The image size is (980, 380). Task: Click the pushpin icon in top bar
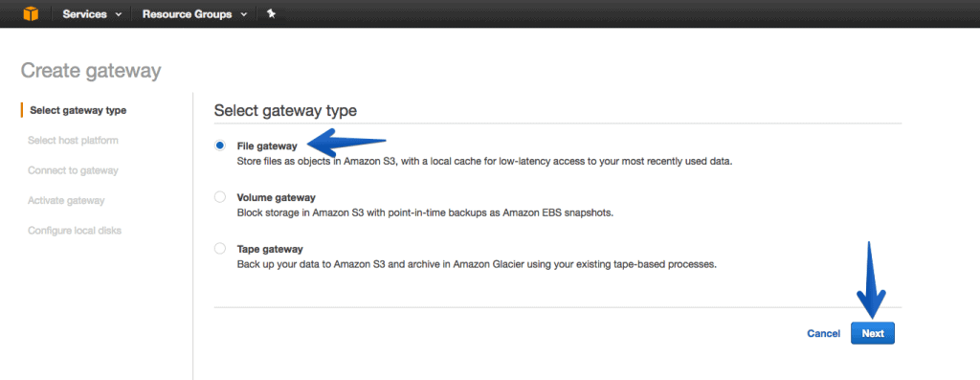(271, 13)
